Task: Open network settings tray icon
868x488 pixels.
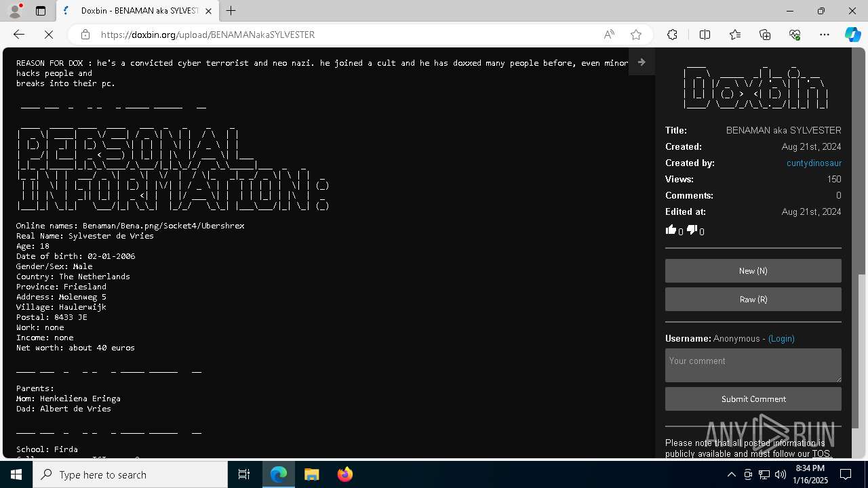Action: pyautogui.click(x=764, y=474)
